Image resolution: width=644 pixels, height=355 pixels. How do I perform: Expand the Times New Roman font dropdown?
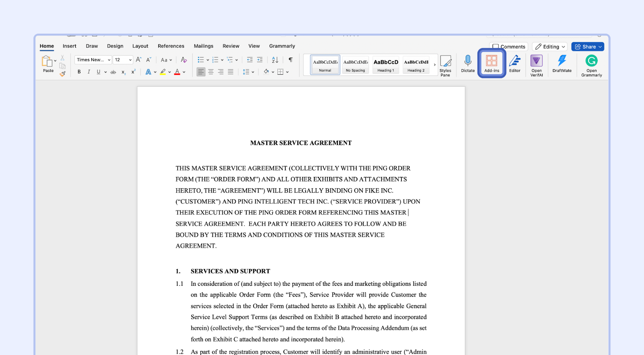[109, 60]
